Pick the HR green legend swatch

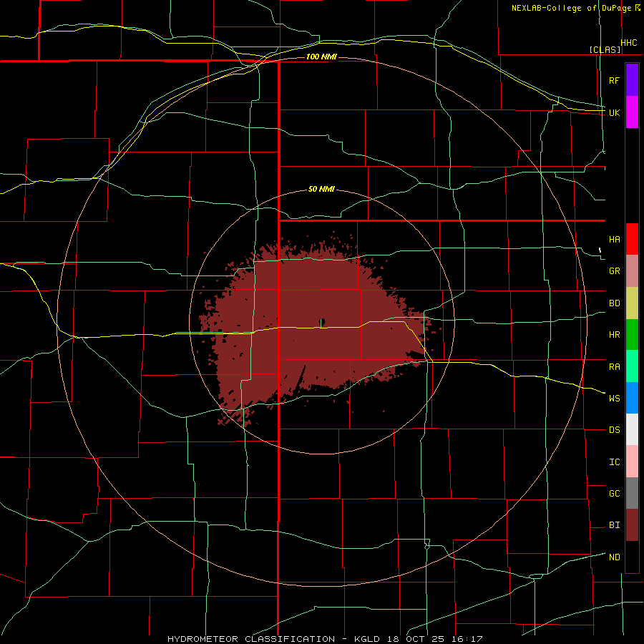click(x=632, y=335)
